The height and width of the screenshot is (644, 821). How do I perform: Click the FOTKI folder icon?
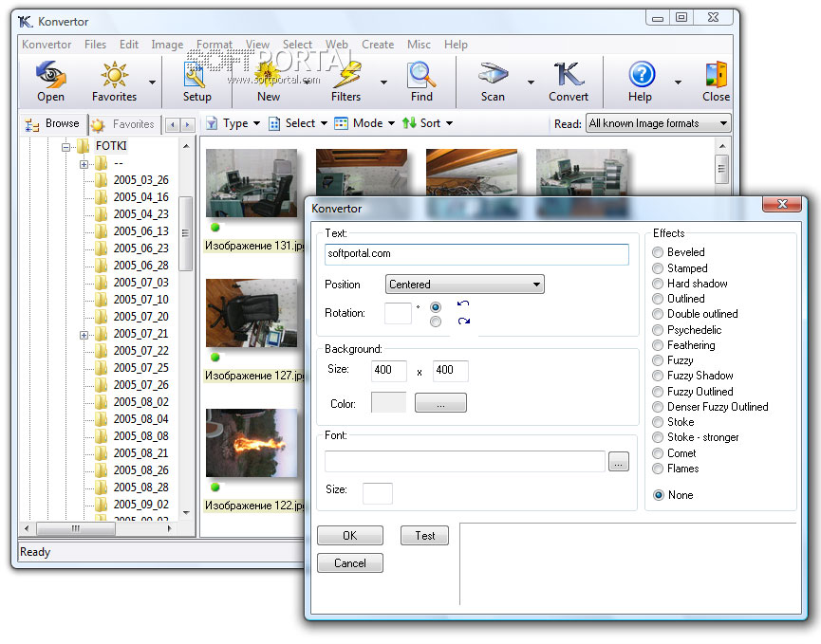coord(84,146)
